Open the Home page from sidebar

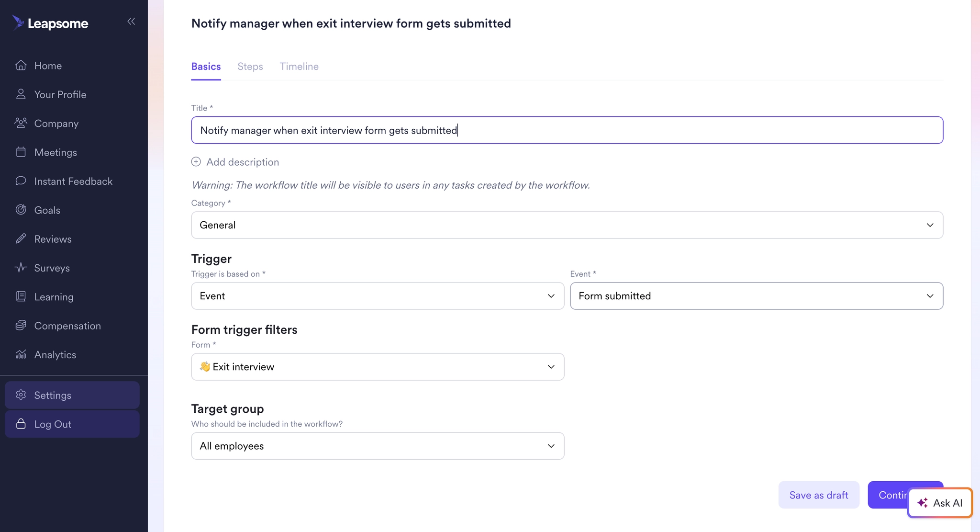pos(47,66)
